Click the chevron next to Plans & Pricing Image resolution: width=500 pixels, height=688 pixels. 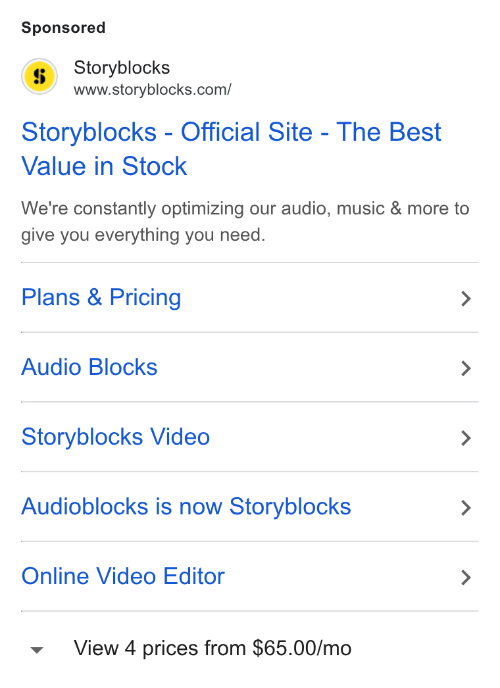(466, 298)
